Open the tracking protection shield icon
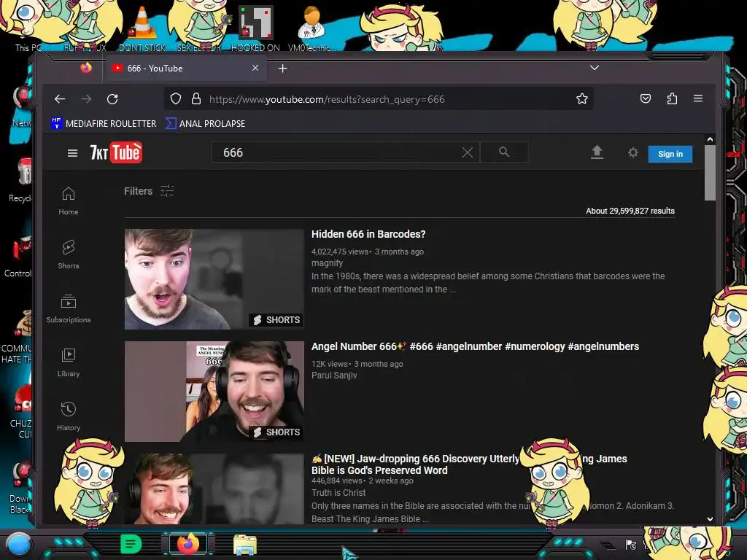This screenshot has width=747, height=560. [176, 99]
